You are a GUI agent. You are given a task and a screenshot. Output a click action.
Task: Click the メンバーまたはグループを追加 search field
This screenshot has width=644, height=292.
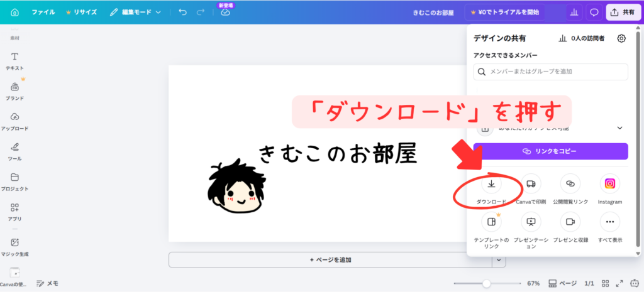(x=550, y=72)
